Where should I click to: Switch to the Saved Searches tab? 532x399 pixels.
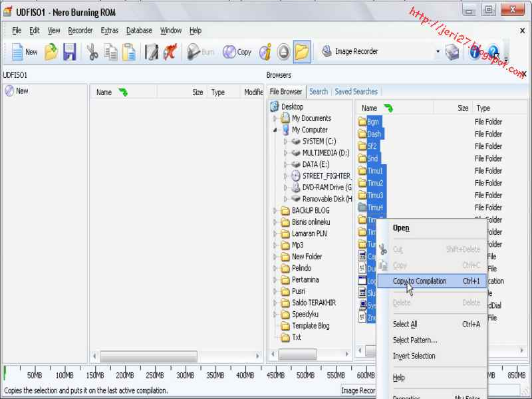point(356,92)
